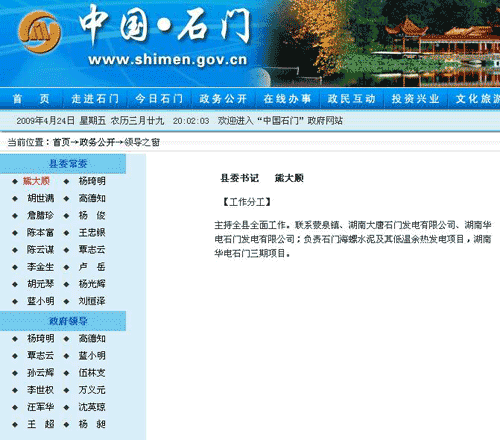Click the 领导之窗 breadcrumb link
This screenshot has width=500, height=440.
click(142, 143)
